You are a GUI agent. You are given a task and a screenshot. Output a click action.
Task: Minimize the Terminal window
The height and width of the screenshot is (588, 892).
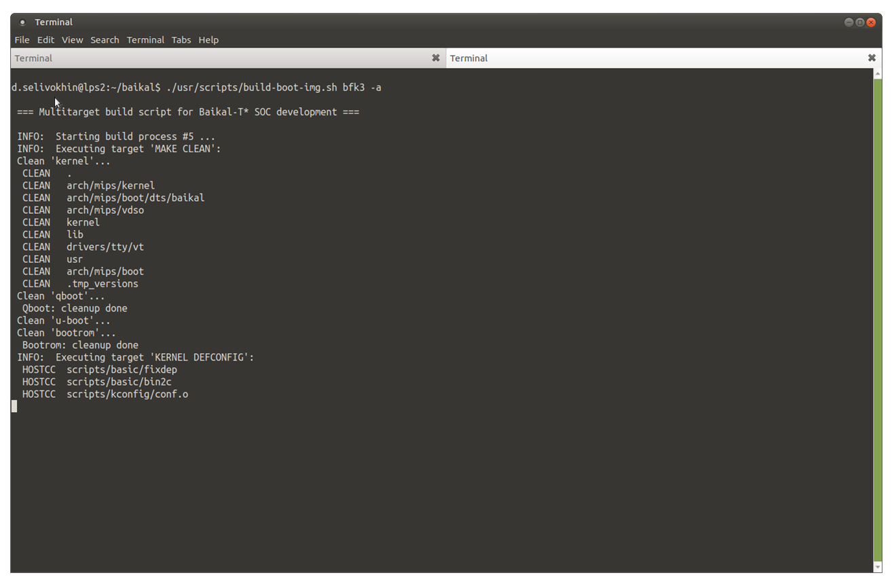click(x=849, y=22)
